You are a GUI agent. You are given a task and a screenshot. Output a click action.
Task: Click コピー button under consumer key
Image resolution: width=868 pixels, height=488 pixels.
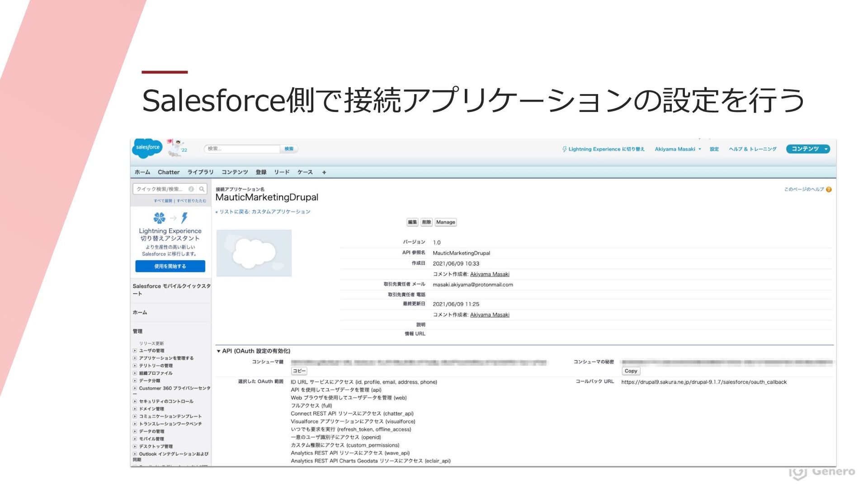(299, 371)
